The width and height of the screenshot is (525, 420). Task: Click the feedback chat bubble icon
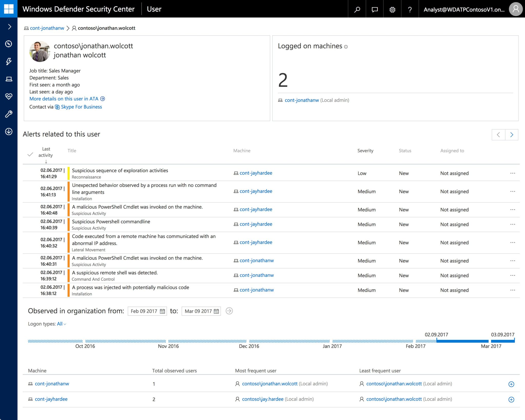coord(375,9)
